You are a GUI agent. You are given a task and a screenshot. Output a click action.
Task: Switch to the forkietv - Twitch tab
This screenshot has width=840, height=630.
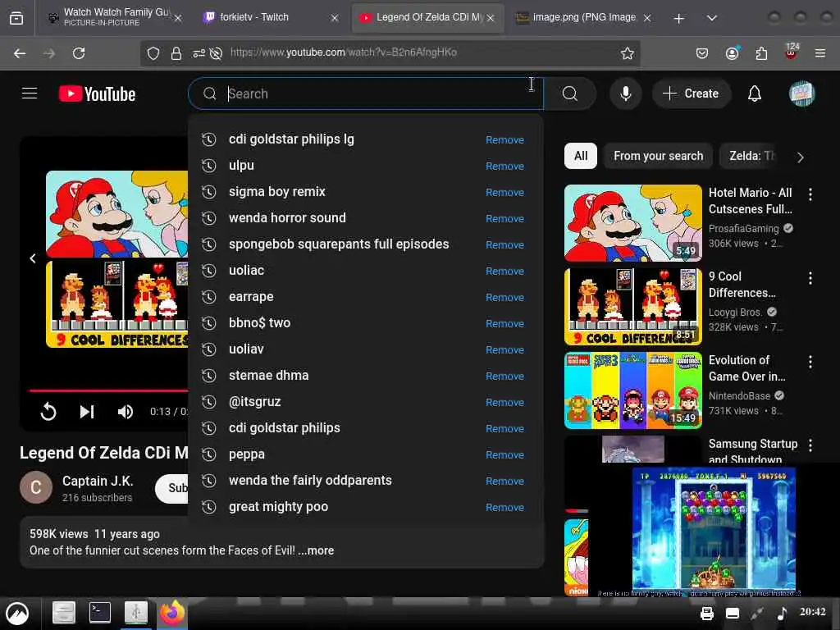271,18
